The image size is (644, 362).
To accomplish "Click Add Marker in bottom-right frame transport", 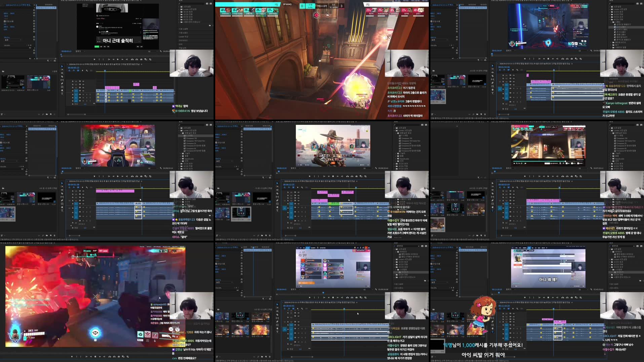I will coord(525,297).
